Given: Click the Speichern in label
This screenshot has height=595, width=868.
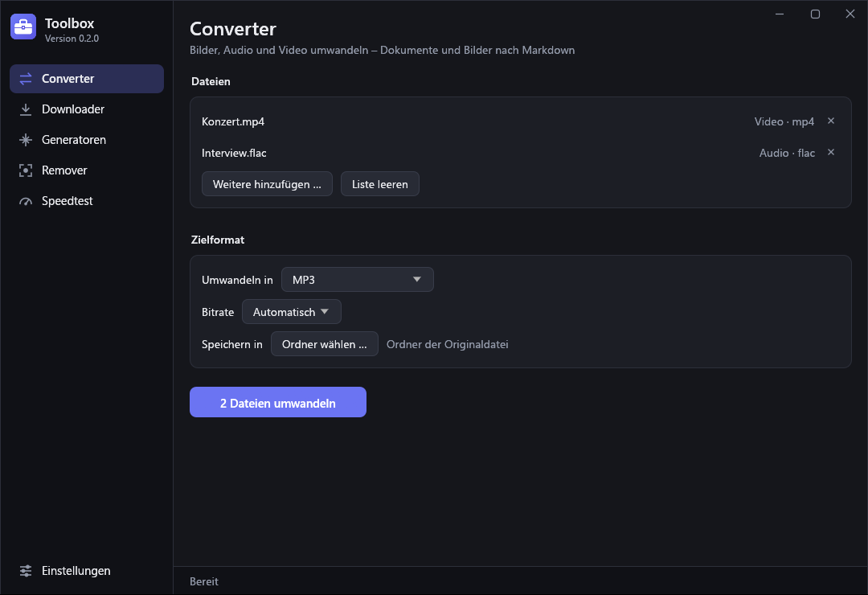Looking at the screenshot, I should tap(232, 344).
